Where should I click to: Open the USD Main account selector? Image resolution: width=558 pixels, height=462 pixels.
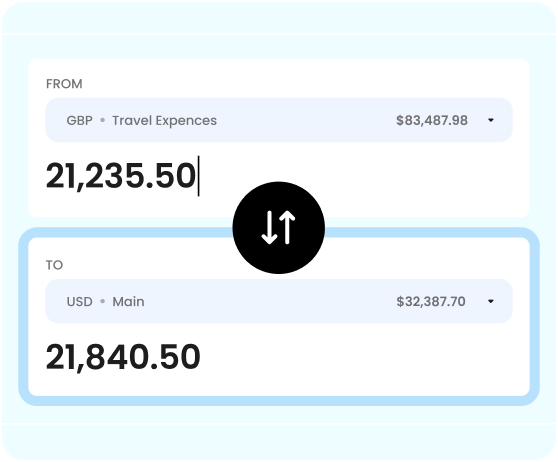(279, 301)
